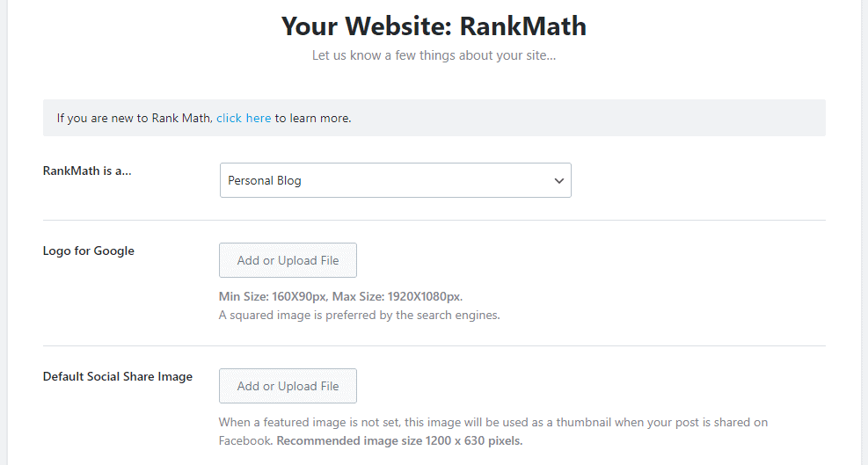Click the "Default Social Share Image" label
The width and height of the screenshot is (868, 465).
[118, 376]
